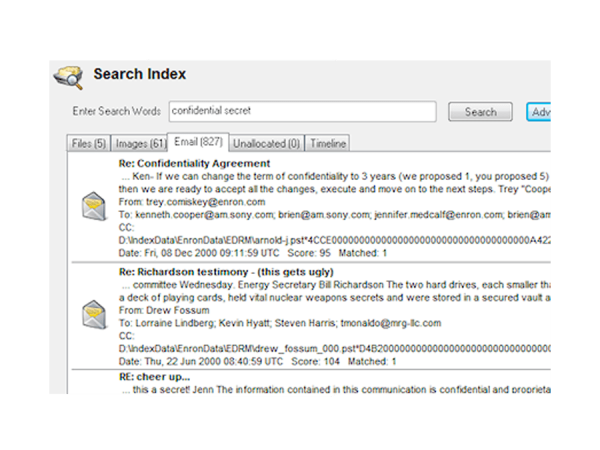
Task: Focus the Enter Search Words input field
Action: click(x=301, y=112)
